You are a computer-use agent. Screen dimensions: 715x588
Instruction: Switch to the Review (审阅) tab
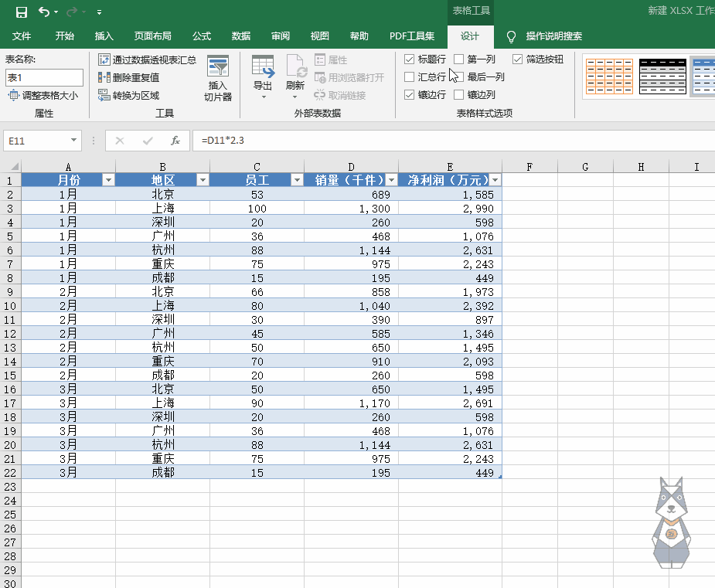(x=281, y=36)
